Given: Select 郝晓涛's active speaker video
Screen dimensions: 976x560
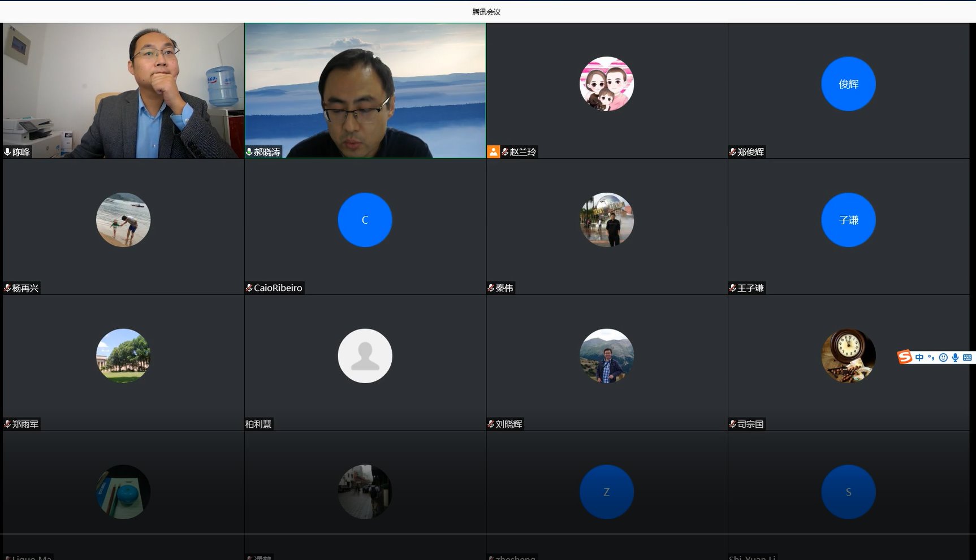Looking at the screenshot, I should (365, 90).
